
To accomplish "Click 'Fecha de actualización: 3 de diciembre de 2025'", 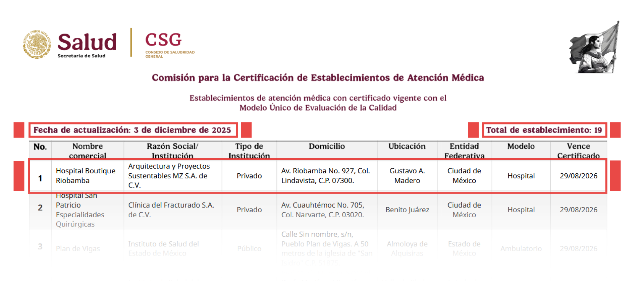I will click(132, 130).
